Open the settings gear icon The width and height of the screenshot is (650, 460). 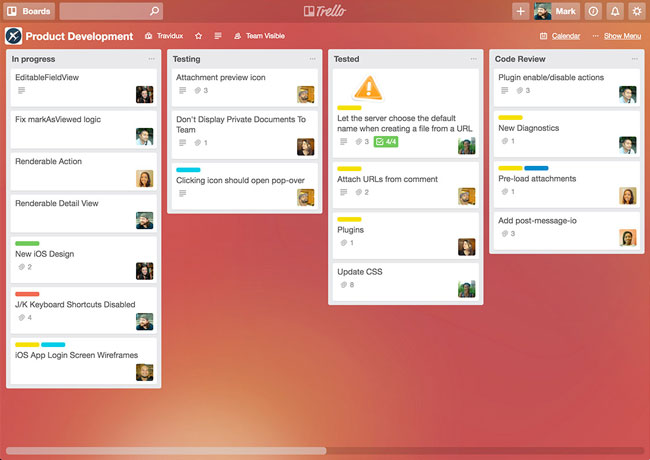coord(637,11)
